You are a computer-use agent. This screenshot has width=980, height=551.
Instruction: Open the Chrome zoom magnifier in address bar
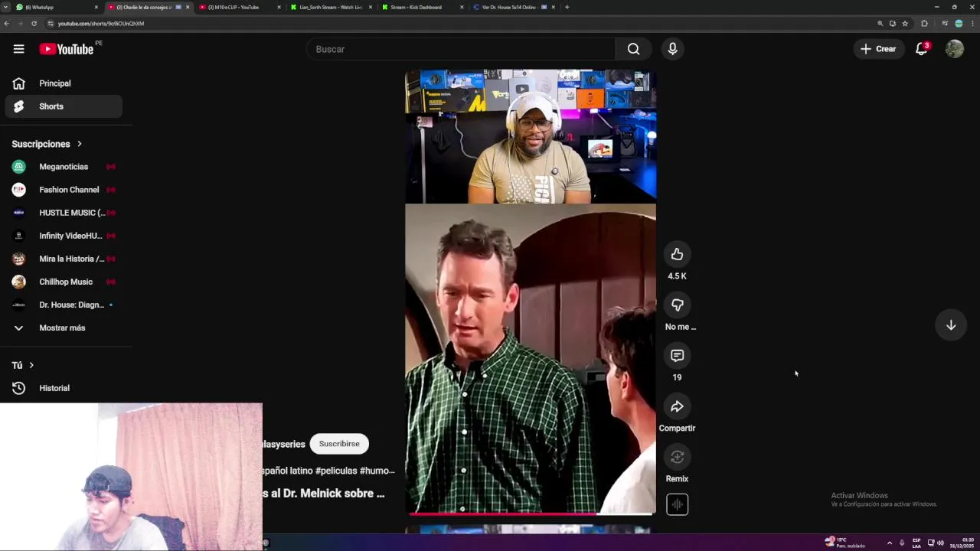coord(880,24)
